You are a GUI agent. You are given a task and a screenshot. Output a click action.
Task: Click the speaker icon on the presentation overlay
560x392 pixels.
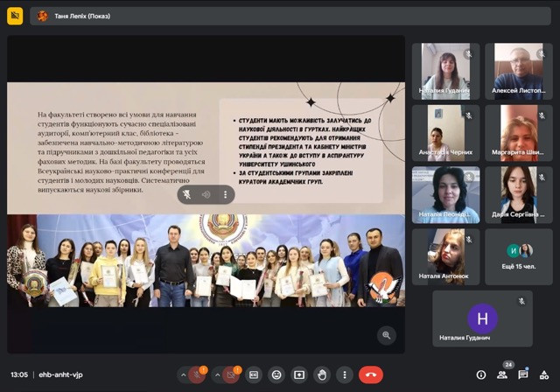[206, 194]
